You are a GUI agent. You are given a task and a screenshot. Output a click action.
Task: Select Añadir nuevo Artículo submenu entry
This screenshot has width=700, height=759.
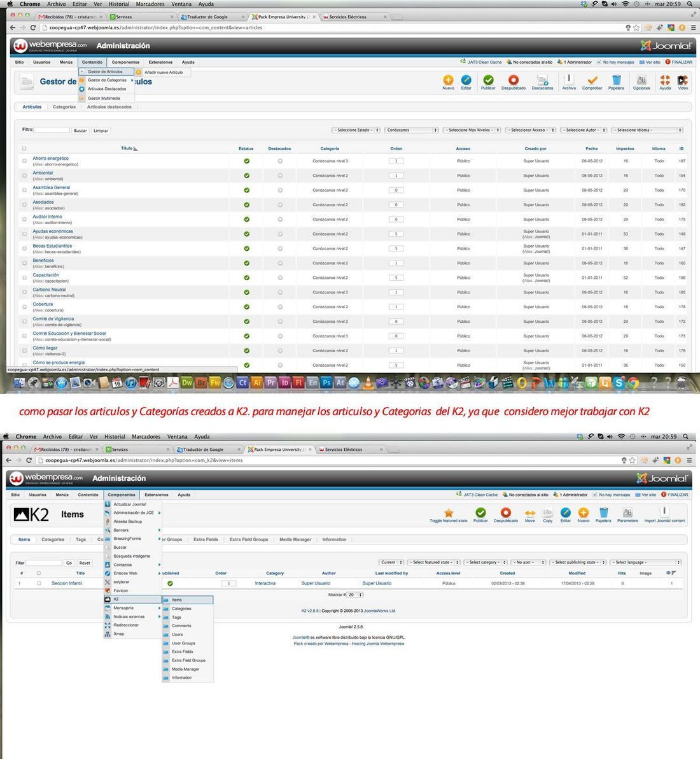pos(164,72)
